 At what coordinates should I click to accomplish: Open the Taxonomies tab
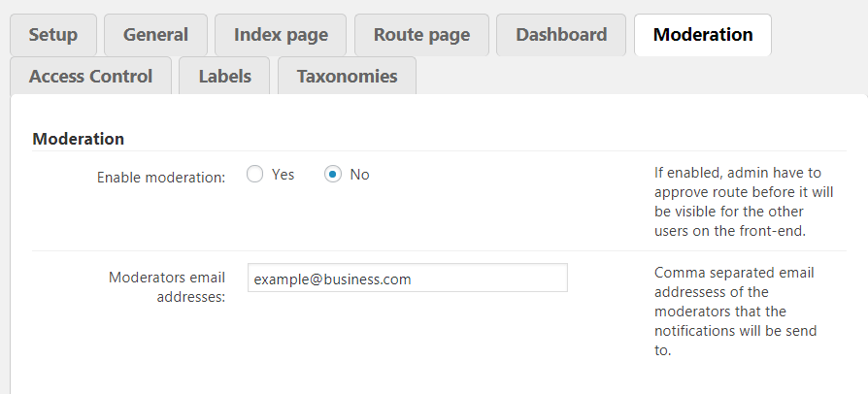[347, 76]
